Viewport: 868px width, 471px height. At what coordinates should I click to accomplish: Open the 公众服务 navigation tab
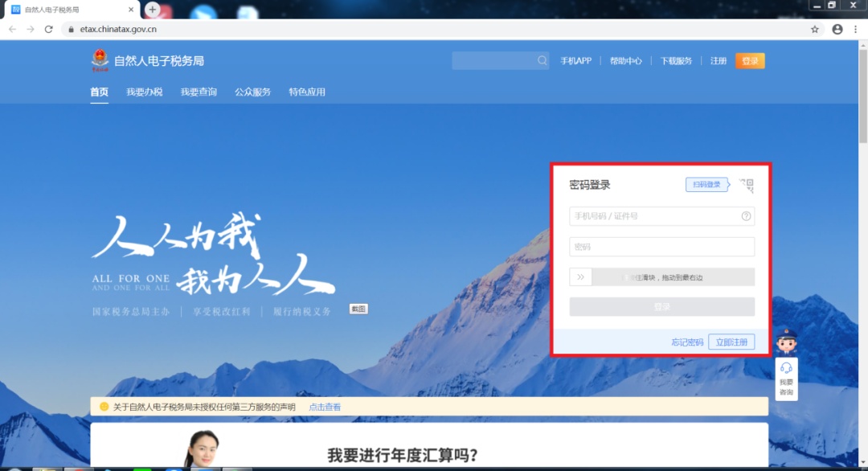click(x=252, y=92)
